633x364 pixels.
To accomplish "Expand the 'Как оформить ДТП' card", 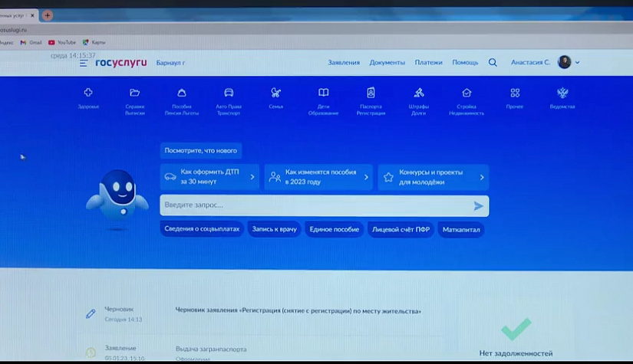I will tap(209, 177).
